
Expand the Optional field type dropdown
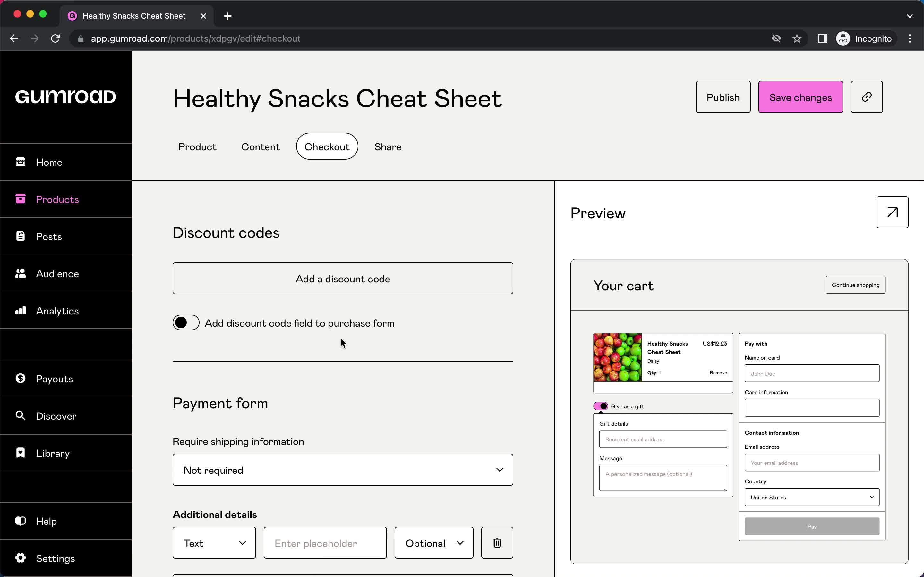click(x=434, y=543)
